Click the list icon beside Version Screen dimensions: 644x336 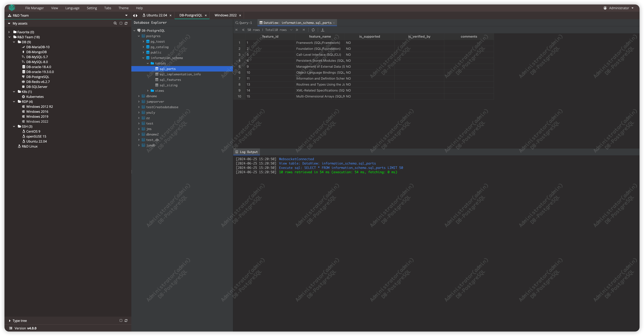coord(11,328)
